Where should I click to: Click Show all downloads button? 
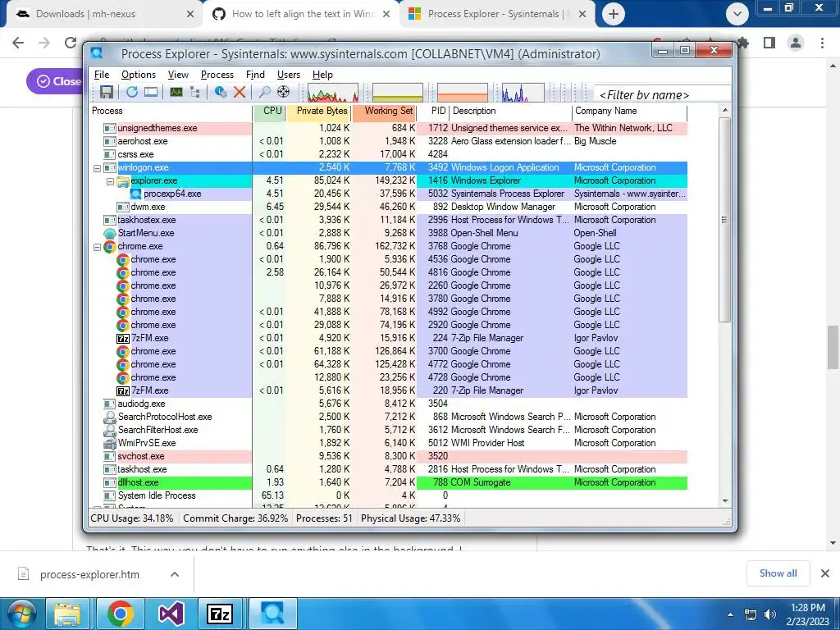click(778, 573)
